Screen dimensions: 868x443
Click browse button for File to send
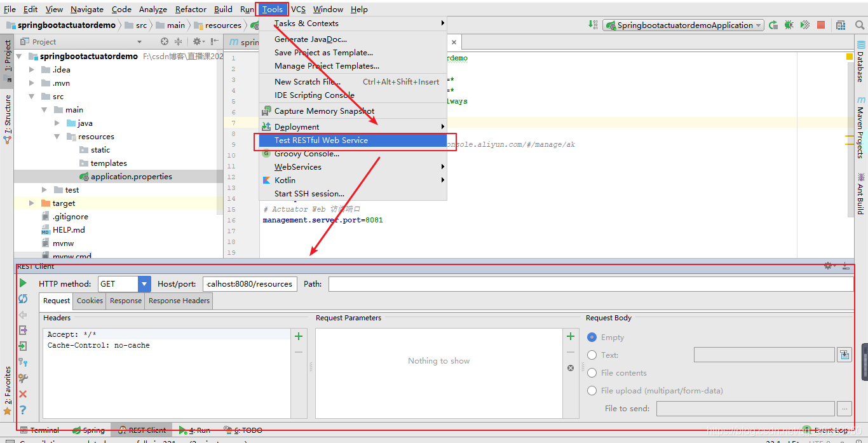point(844,408)
